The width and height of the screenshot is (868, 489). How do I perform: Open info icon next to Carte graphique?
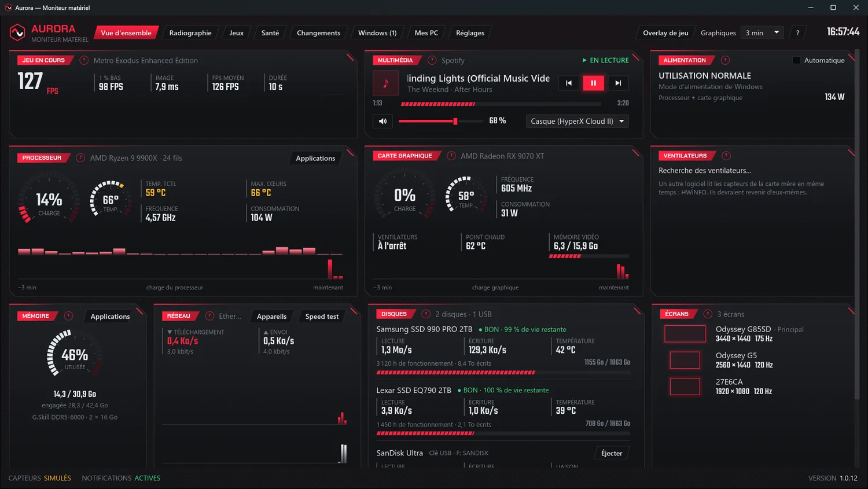coord(451,156)
